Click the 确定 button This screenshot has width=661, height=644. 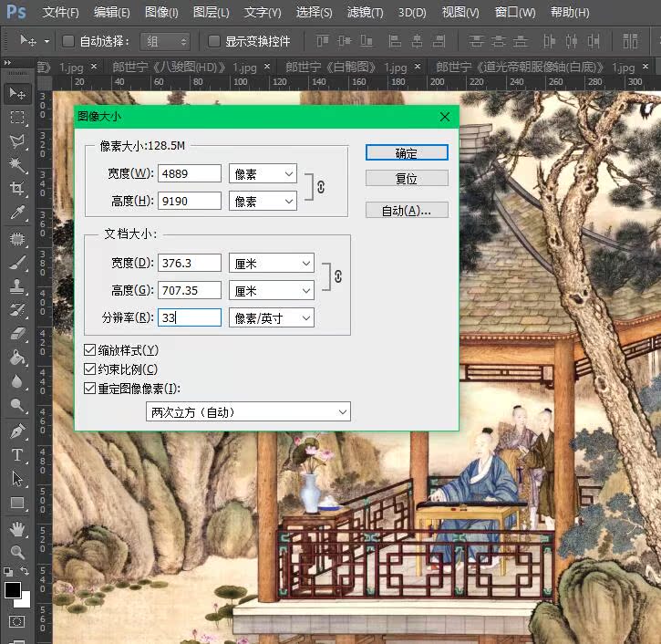[407, 152]
